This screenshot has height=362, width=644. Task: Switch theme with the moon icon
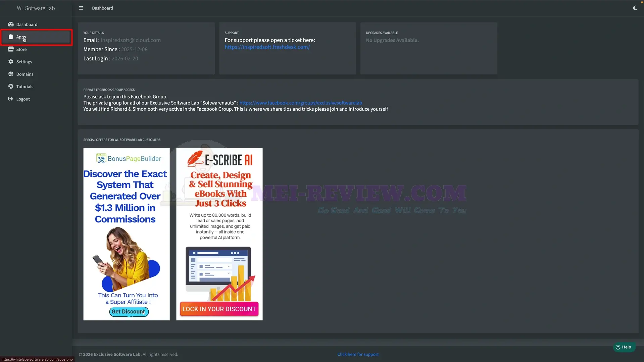[635, 8]
